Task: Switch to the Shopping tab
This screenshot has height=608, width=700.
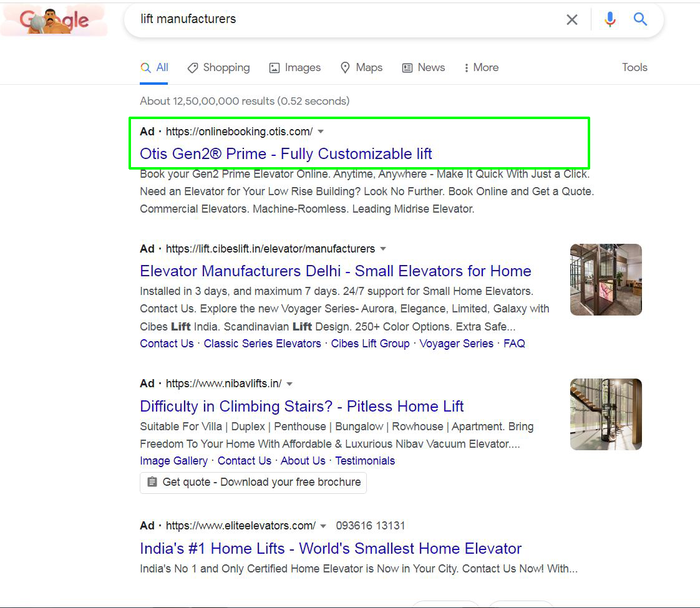Action: click(x=219, y=68)
